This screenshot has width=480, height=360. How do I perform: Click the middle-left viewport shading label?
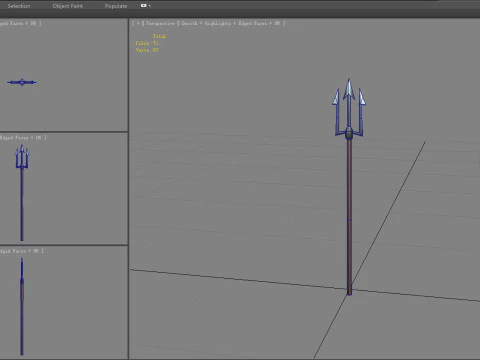coord(23,138)
